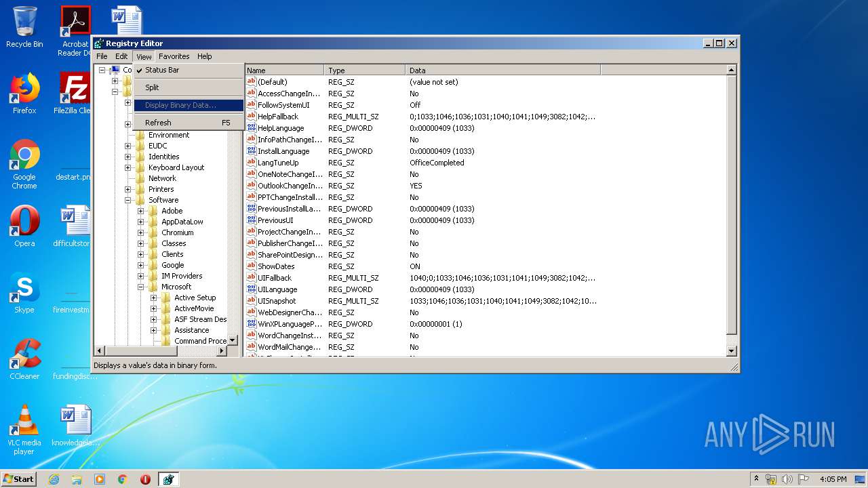Expand the Keyboard Layout key
Viewport: 868px width, 488px height.
click(x=127, y=167)
